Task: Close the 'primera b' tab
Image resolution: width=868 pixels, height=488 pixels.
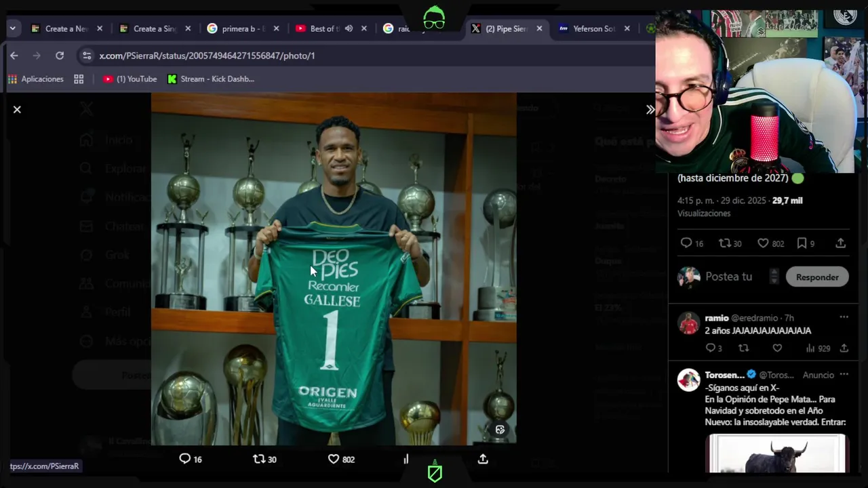Action: (x=276, y=28)
